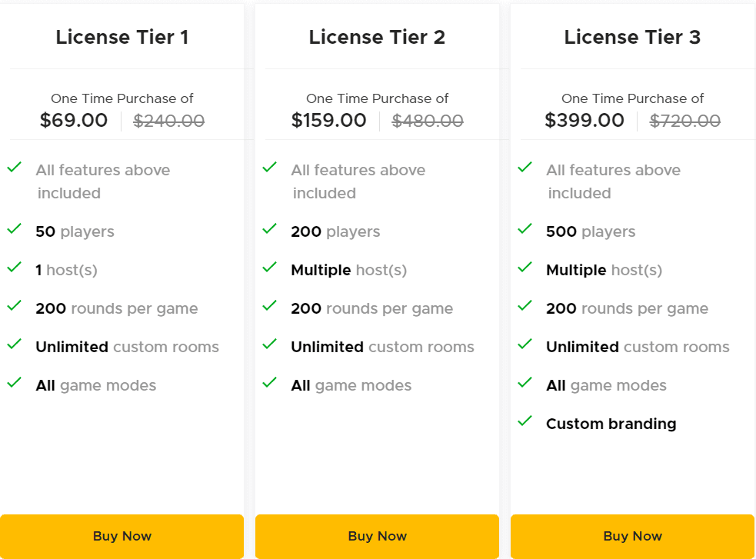The height and width of the screenshot is (559, 756).
Task: Purchase License Tier 3 via Buy Now
Action: [632, 536]
